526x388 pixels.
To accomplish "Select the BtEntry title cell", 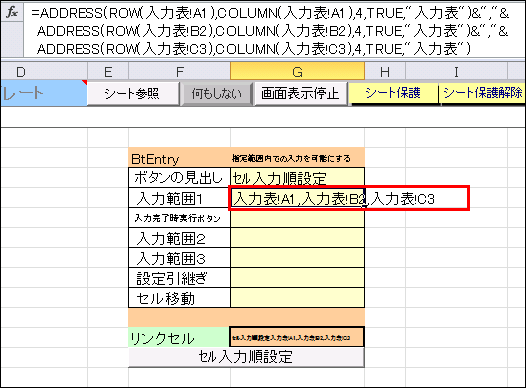I will pyautogui.click(x=179, y=158).
